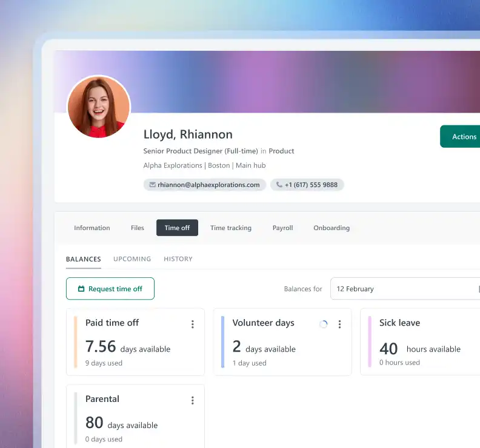This screenshot has height=448, width=480.
Task: Show the UPCOMING time off sub-tab
Action: pyautogui.click(x=132, y=259)
